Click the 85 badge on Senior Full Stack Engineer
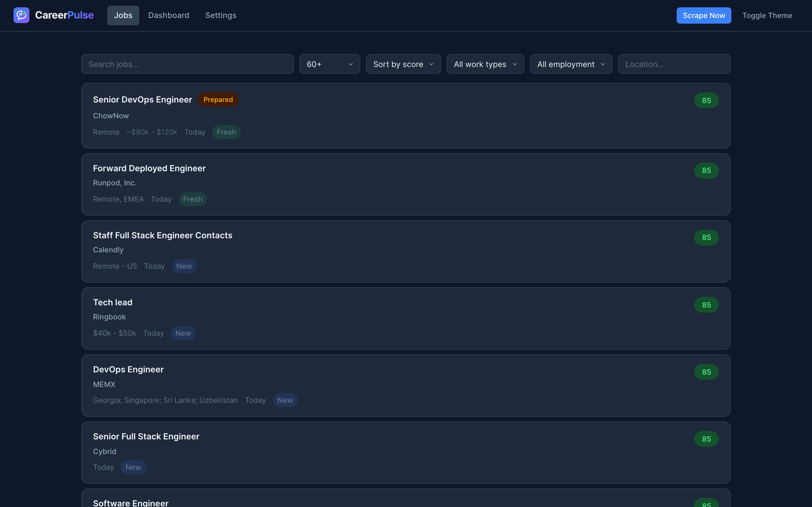Image resolution: width=812 pixels, height=507 pixels. [x=706, y=439]
